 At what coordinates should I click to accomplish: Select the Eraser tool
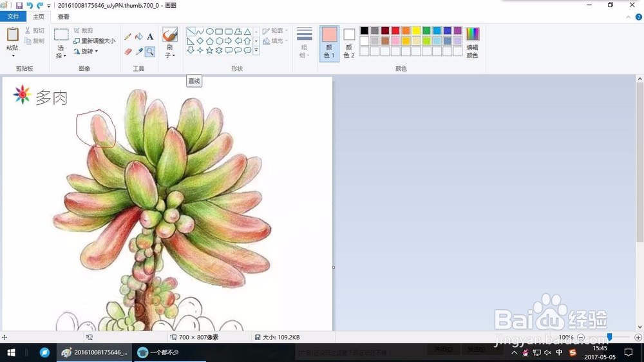point(128,52)
